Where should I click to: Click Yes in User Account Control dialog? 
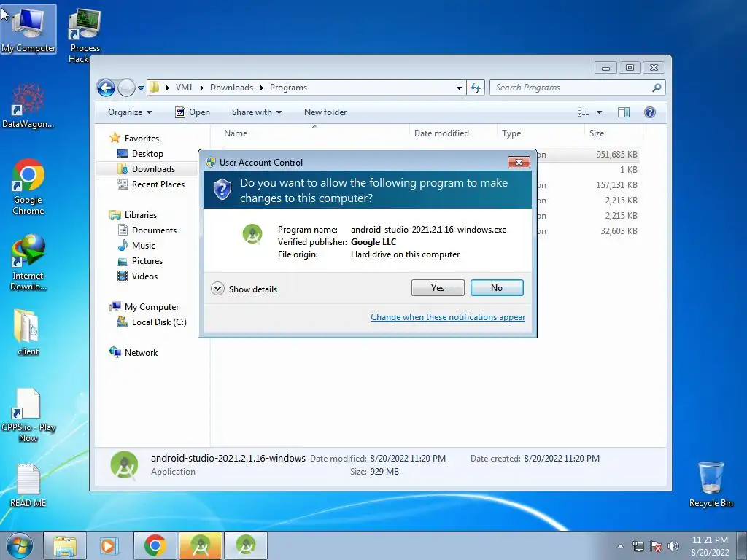438,287
